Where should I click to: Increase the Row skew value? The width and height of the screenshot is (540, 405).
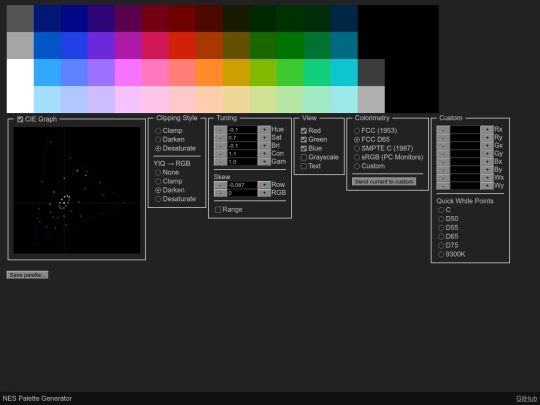[264, 185]
